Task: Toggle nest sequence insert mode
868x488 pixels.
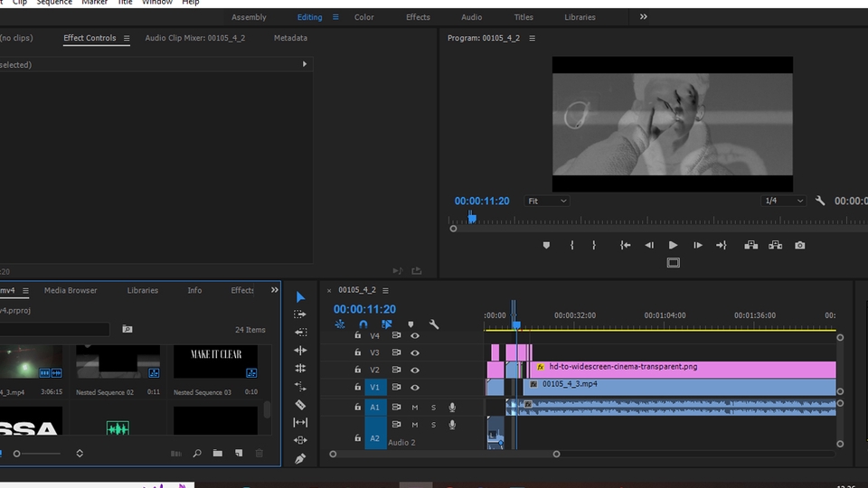Action: coord(340,324)
